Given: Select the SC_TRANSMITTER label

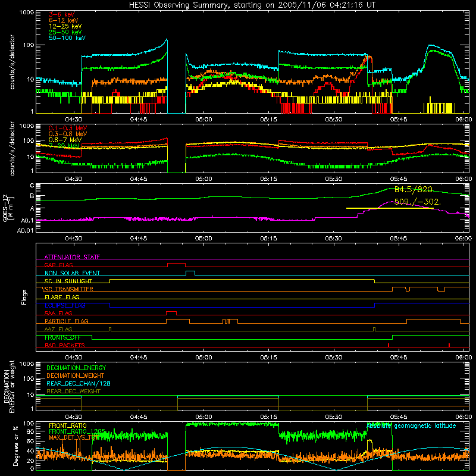Looking at the screenshot, I should point(68,289).
